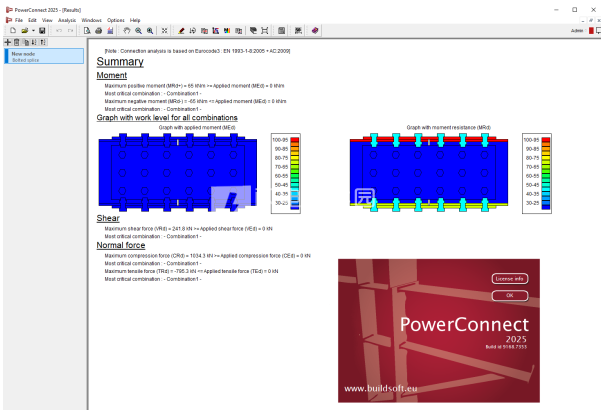601x410 pixels.
Task: Open the View menu
Action: pos(47,20)
